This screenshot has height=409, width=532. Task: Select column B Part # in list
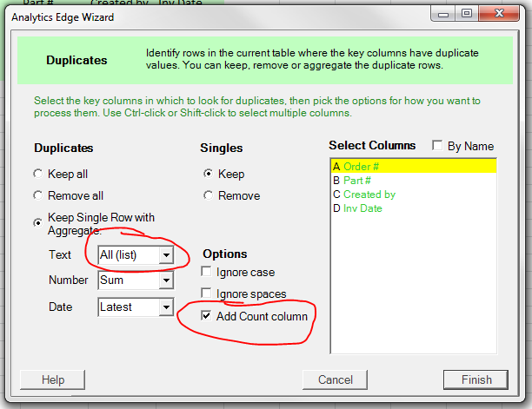tap(356, 181)
